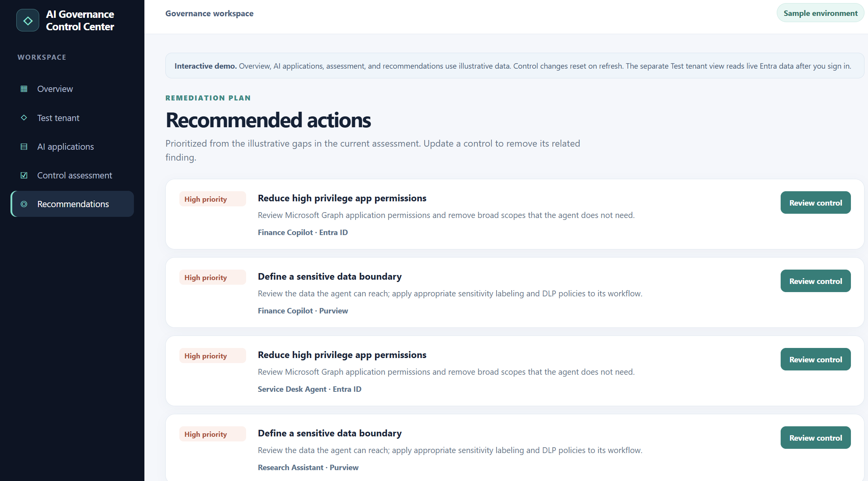Open AI applications section
This screenshot has height=481, width=868.
(73, 147)
